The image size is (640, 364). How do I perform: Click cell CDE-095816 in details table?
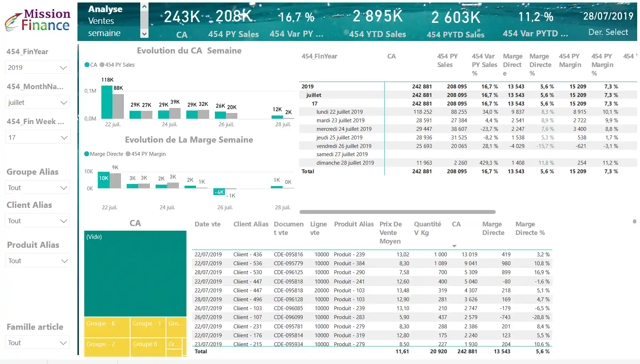click(288, 255)
